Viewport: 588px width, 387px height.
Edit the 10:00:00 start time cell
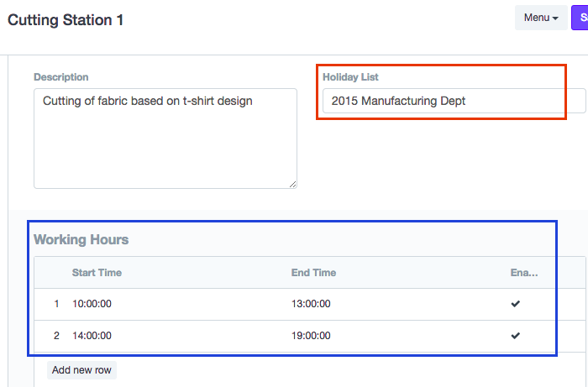92,304
